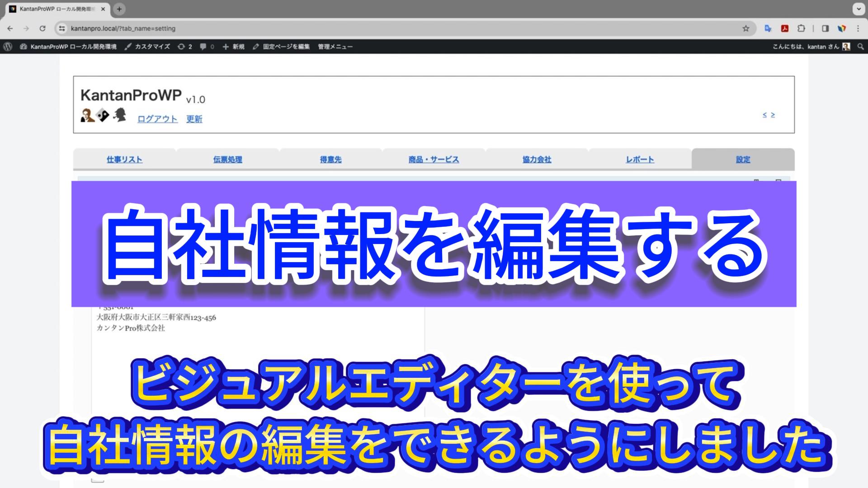Click 固定ページを編集 in admin bar

coord(281,47)
